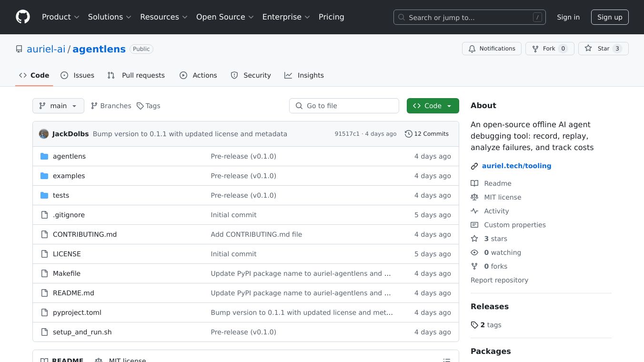Open the README outline icon
The width and height of the screenshot is (644, 362).
point(446,360)
